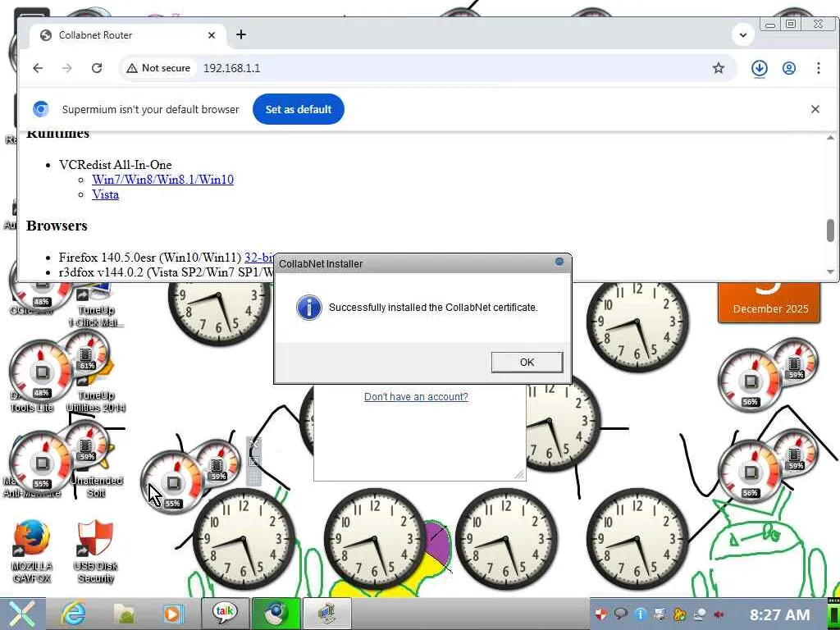
Task: Open the MOZILLA GAYFOX desktop shortcut
Action: [x=32, y=552]
